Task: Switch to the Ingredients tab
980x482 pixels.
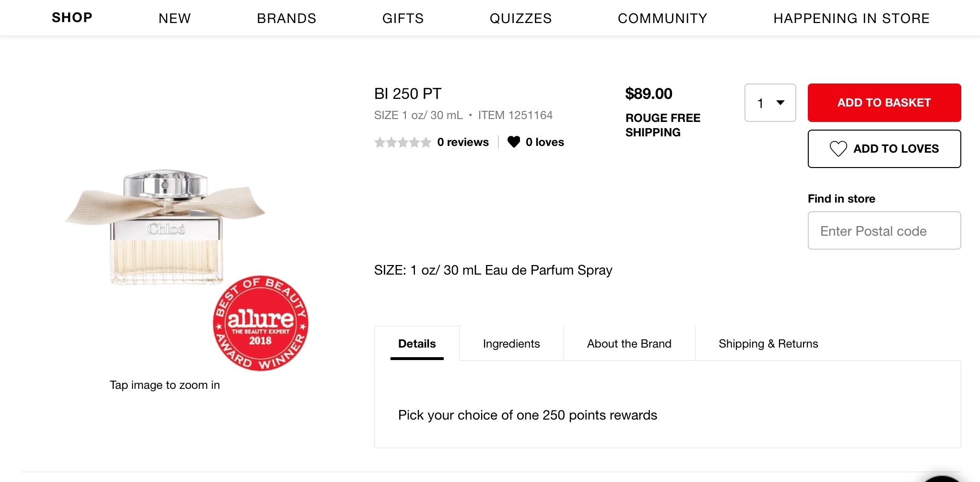Action: click(511, 343)
